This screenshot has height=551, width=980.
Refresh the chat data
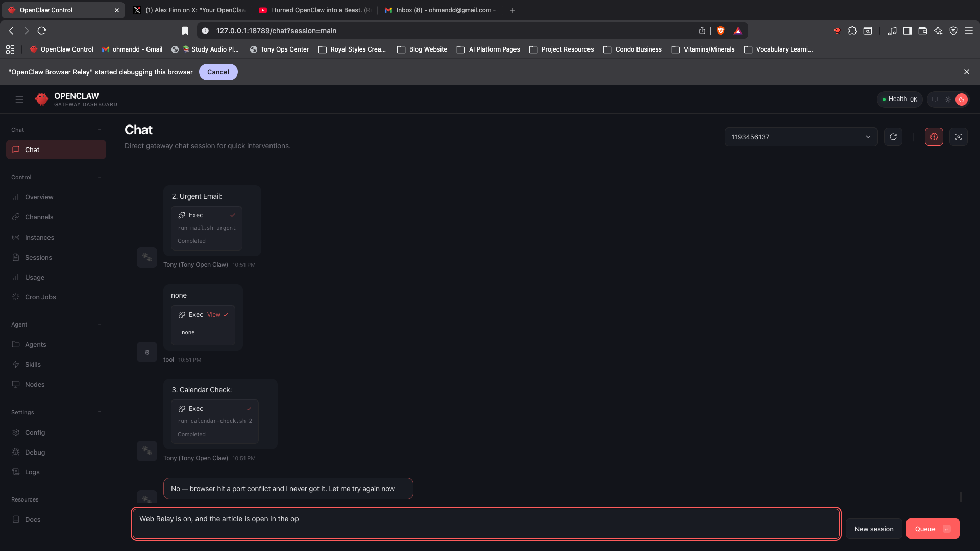pyautogui.click(x=893, y=137)
